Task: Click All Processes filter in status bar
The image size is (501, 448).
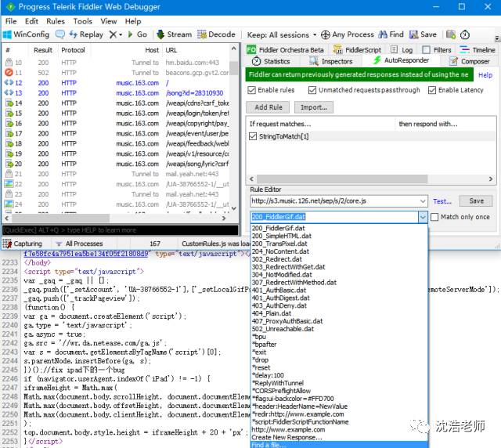Action: [x=80, y=244]
